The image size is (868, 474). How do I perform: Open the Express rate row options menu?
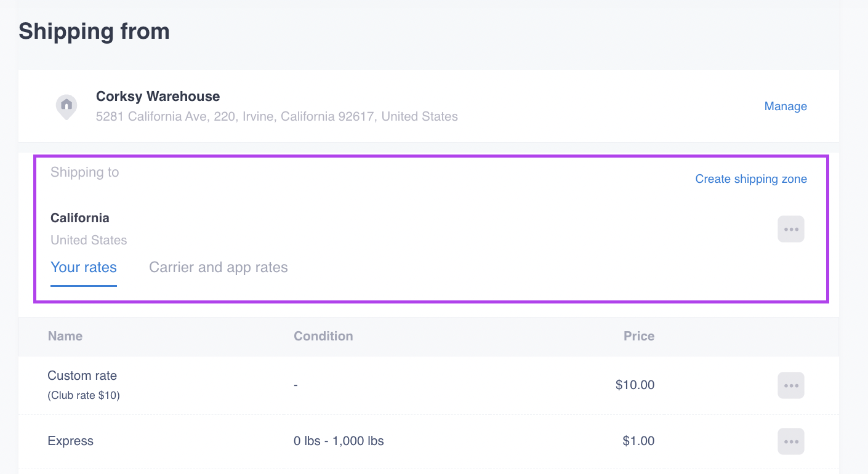pos(791,441)
